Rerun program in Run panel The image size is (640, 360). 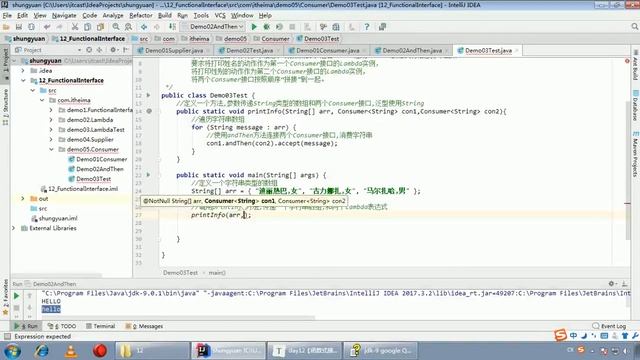pyautogui.click(x=16, y=296)
